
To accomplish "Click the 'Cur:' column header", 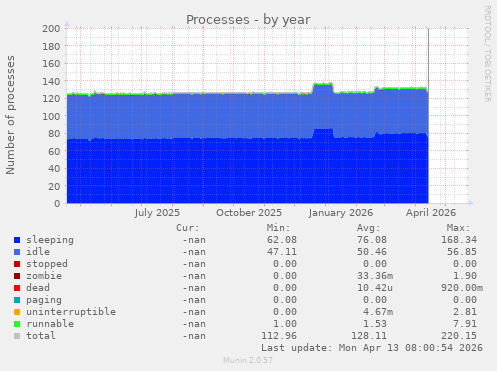I will (188, 228).
